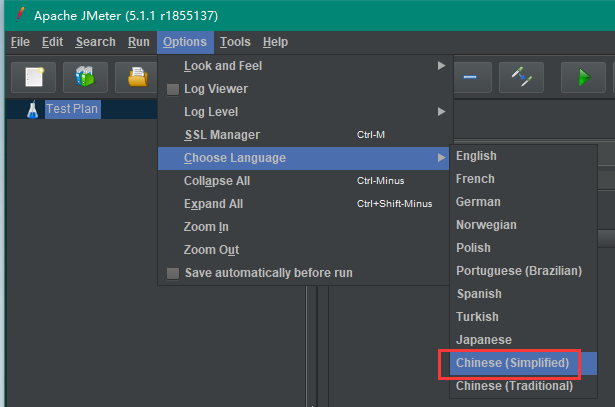Toggle the Log Viewer checkbox

pyautogui.click(x=173, y=89)
